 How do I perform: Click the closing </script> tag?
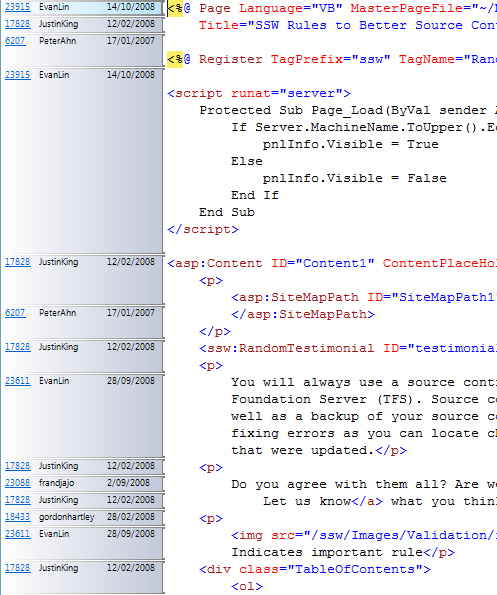[x=203, y=230]
